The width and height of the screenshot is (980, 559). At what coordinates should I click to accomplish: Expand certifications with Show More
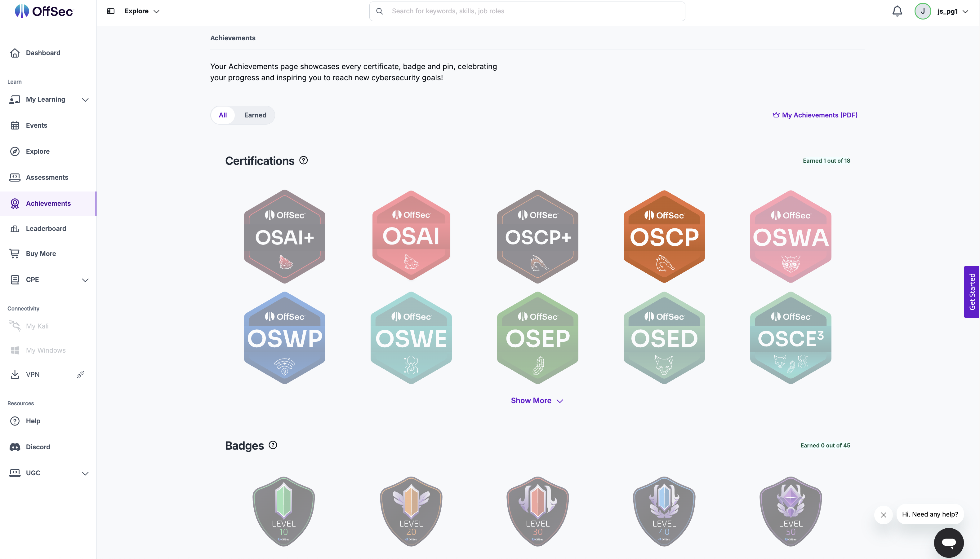tap(537, 400)
